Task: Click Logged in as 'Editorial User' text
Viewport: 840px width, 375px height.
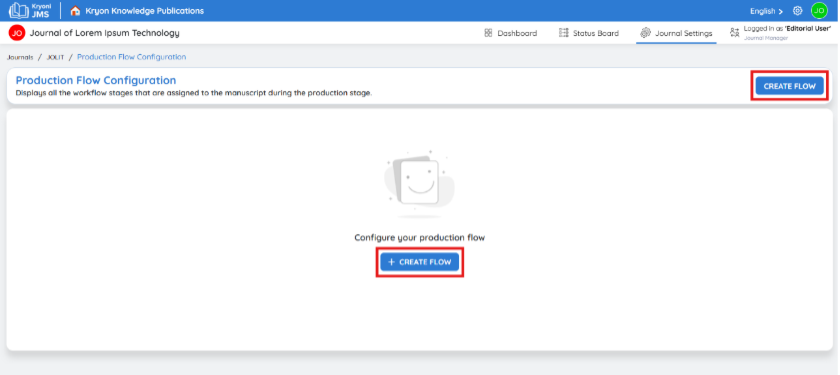Action: click(788, 29)
